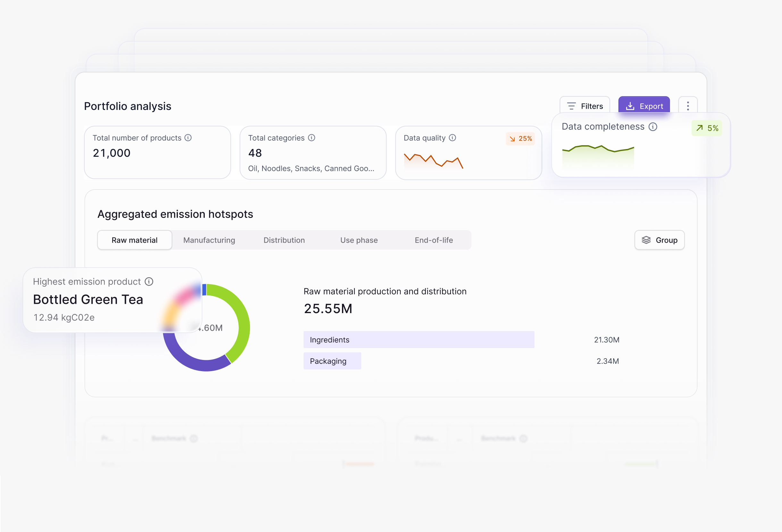Click info icon next to Total number of products
Viewport: 782px width, 532px height.
point(188,137)
